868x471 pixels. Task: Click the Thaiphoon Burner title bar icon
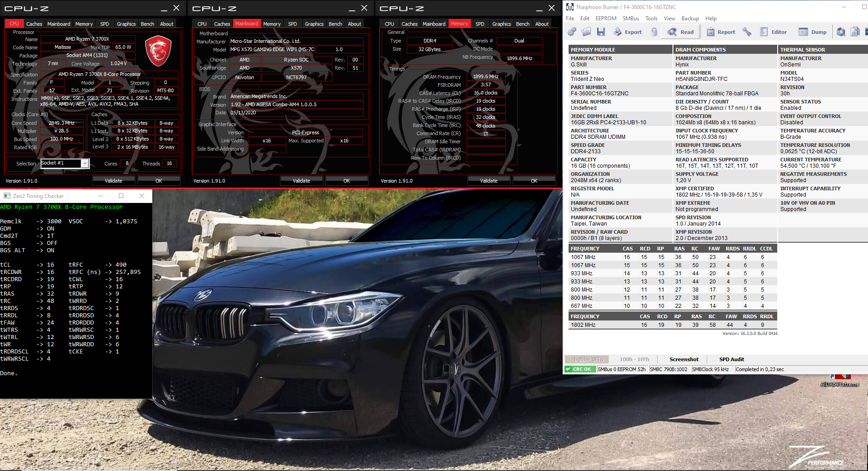[570, 7]
